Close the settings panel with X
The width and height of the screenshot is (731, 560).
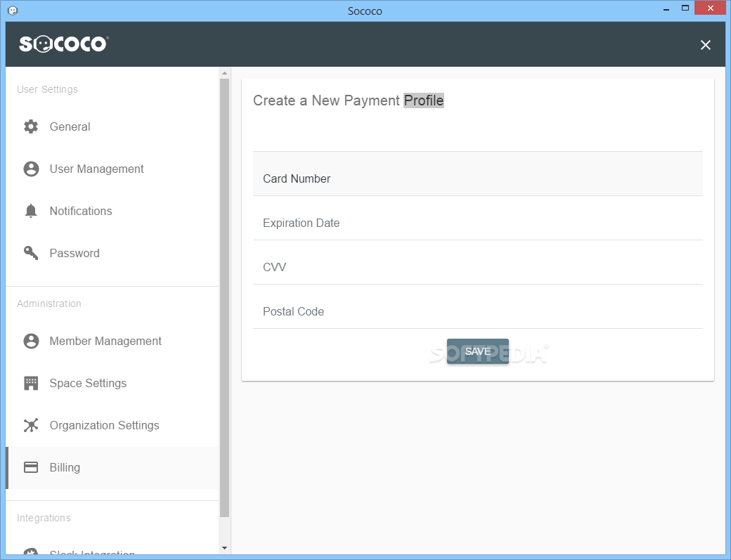point(706,45)
